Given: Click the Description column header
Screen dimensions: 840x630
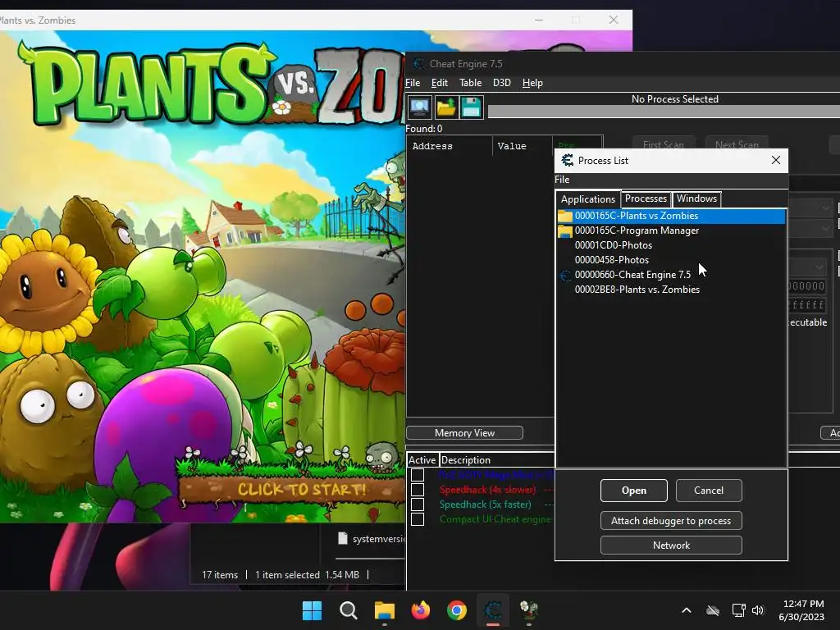Looking at the screenshot, I should [x=496, y=459].
